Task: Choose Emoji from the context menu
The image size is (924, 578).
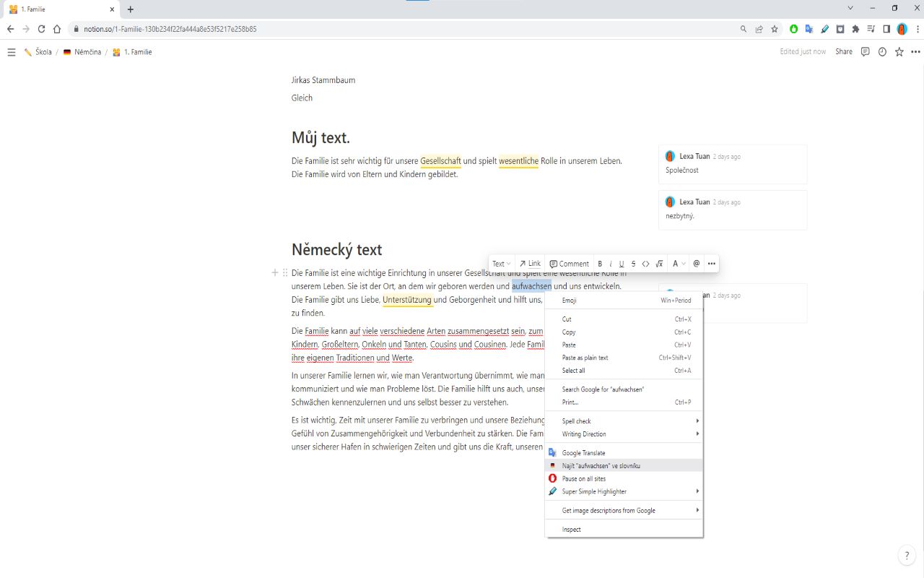Action: point(624,300)
